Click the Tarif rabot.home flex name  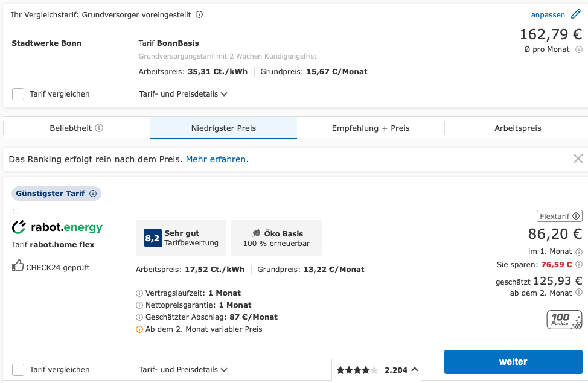pyautogui.click(x=53, y=245)
